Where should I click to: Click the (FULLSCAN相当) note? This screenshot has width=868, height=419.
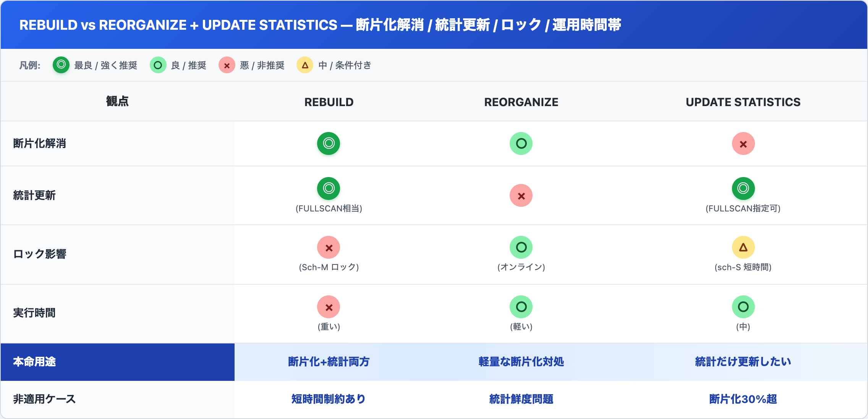329,208
